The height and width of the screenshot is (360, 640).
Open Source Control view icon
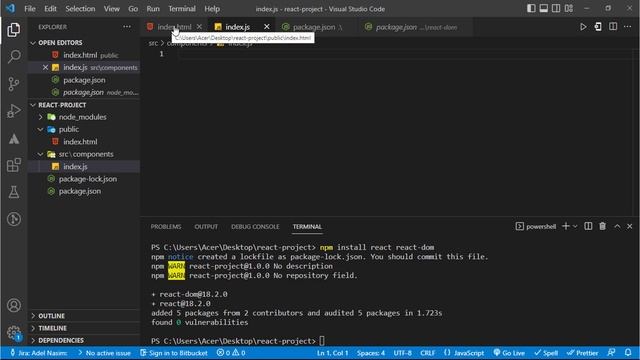click(x=13, y=84)
